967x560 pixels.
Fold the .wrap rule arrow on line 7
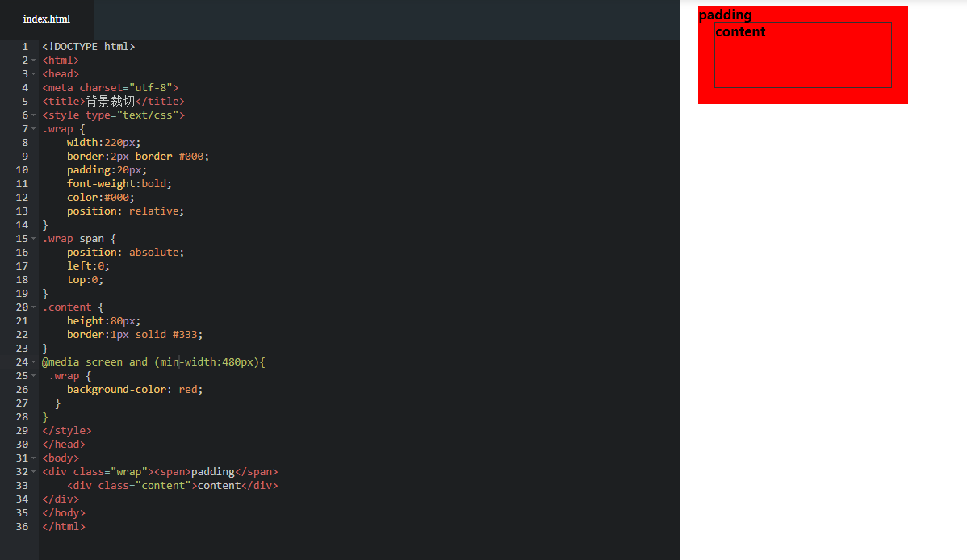pyautogui.click(x=33, y=129)
